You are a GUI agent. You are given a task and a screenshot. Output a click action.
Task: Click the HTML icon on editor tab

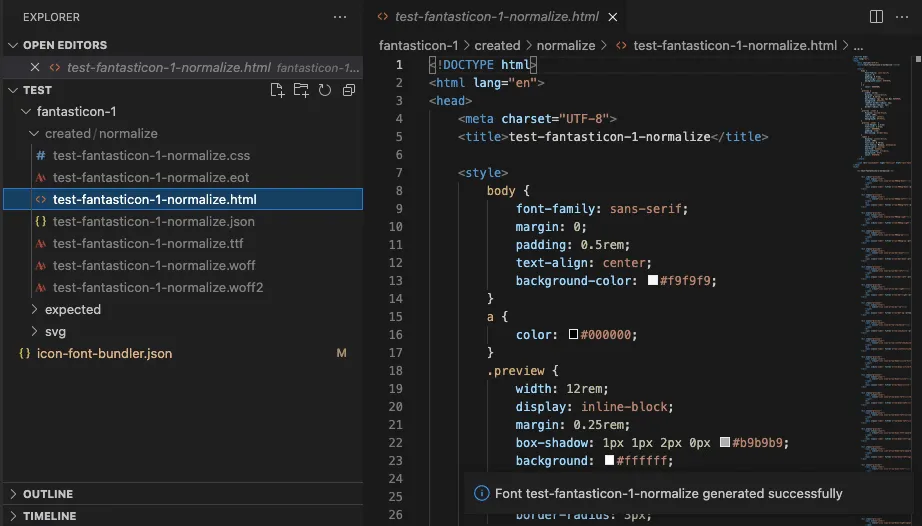(383, 16)
